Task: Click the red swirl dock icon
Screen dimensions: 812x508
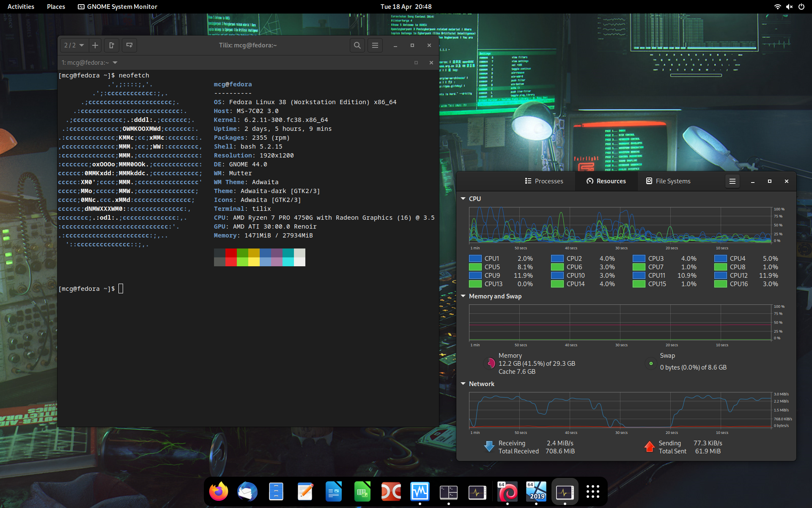Action: tap(507, 491)
